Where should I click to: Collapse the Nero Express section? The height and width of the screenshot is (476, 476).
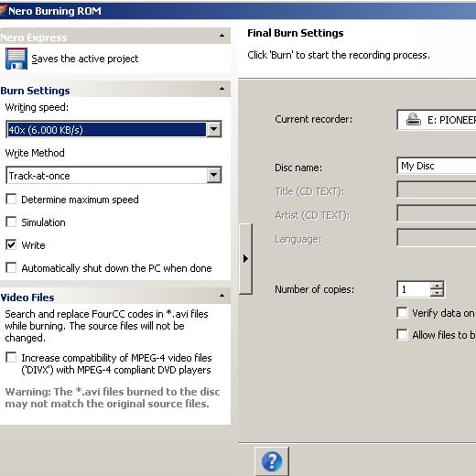click(x=222, y=36)
